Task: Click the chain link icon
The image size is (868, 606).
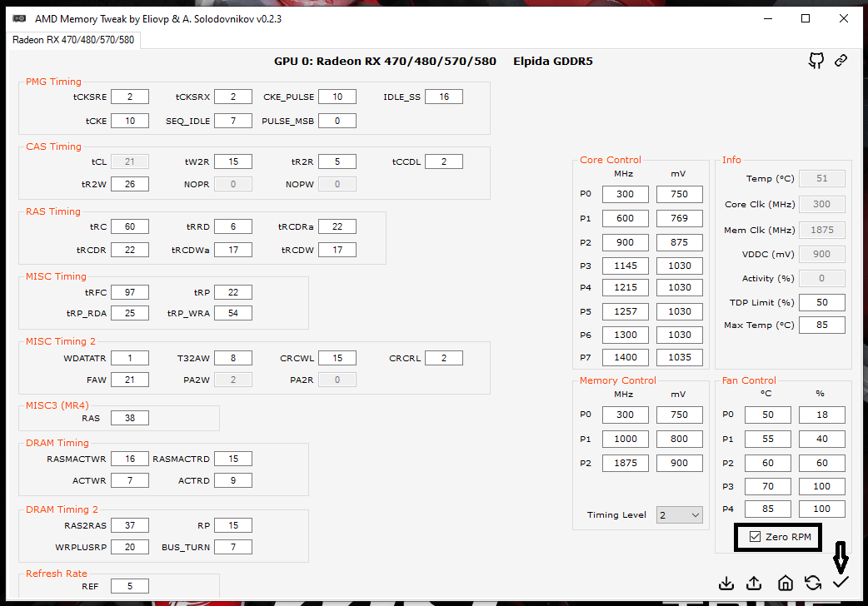Action: click(841, 60)
